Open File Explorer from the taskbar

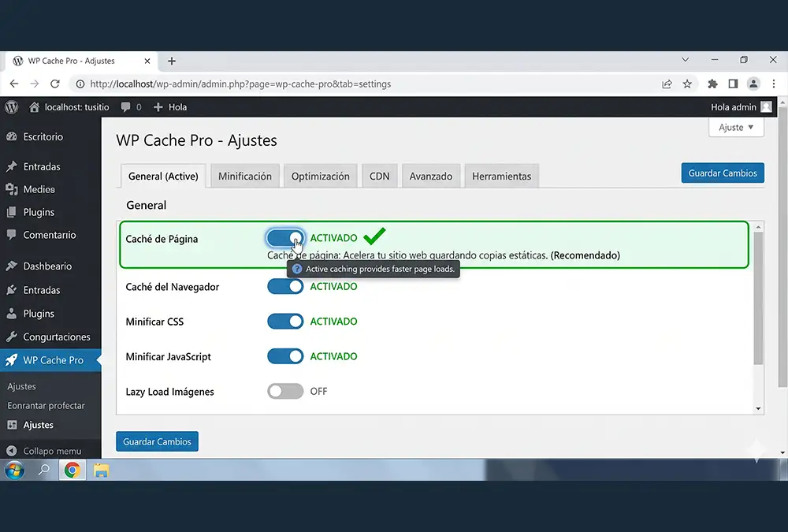(x=101, y=471)
